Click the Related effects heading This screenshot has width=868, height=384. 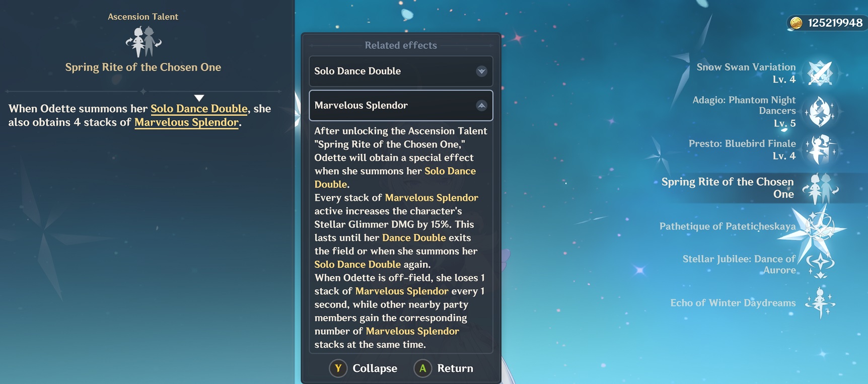click(x=401, y=45)
